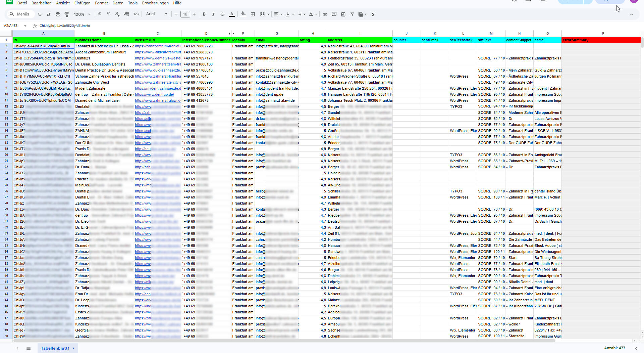Click the print icon
The height and width of the screenshot is (353, 644).
point(58,14)
